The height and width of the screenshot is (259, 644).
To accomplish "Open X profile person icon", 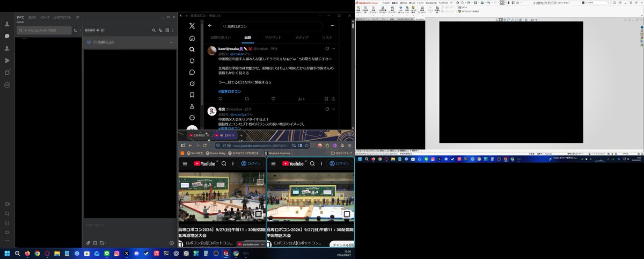I will click(192, 106).
